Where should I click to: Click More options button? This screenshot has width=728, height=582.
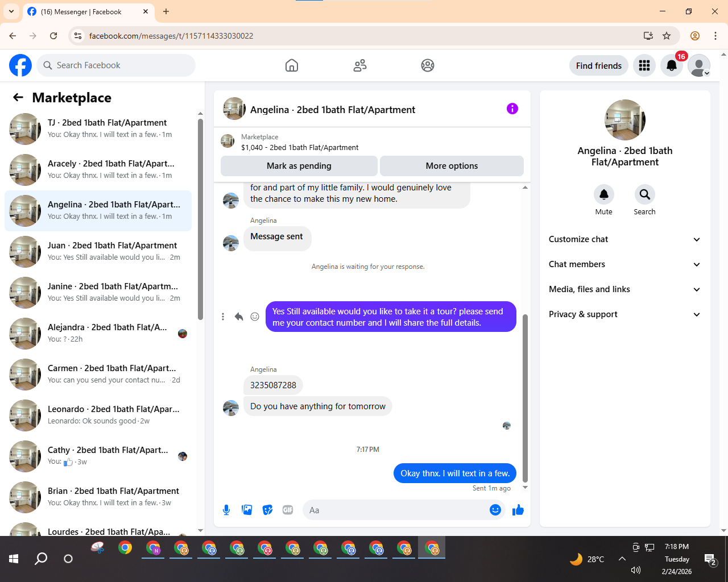point(452,166)
